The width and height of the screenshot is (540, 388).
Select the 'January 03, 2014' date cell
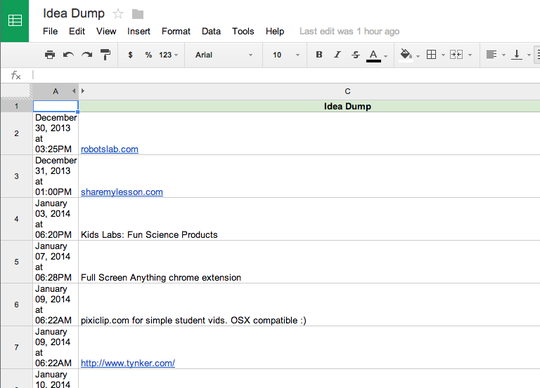56,219
